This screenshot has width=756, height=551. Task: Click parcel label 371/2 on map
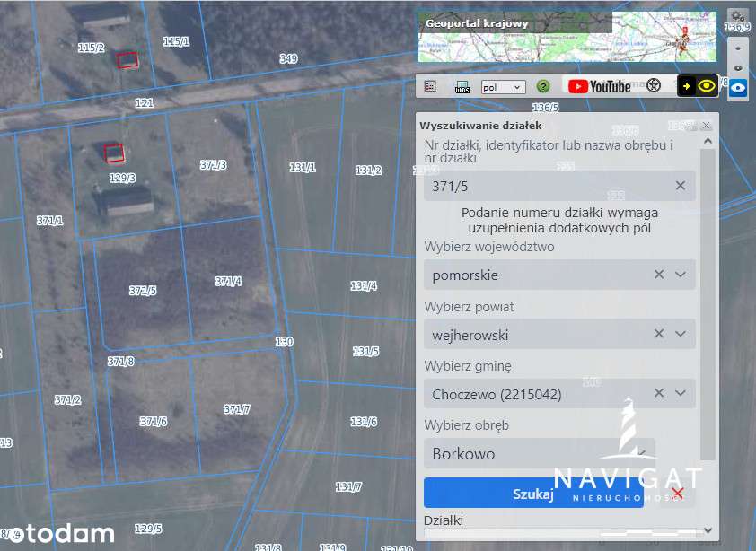point(67,399)
